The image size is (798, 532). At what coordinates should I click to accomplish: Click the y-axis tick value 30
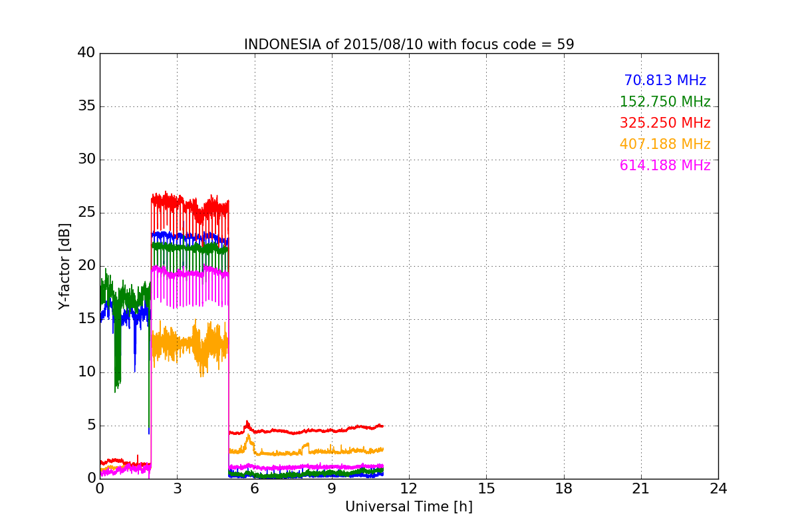[x=86, y=160]
